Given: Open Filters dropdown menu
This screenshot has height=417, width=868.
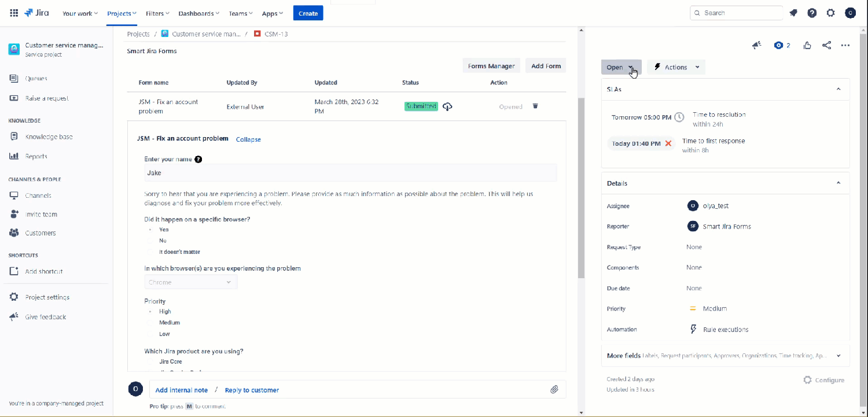Looking at the screenshot, I should coord(157,13).
